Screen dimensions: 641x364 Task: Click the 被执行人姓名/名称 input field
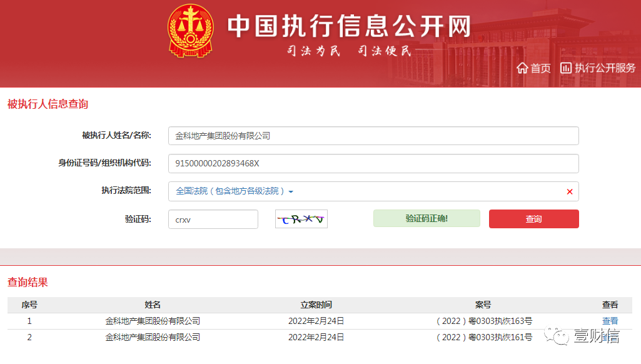click(x=373, y=136)
